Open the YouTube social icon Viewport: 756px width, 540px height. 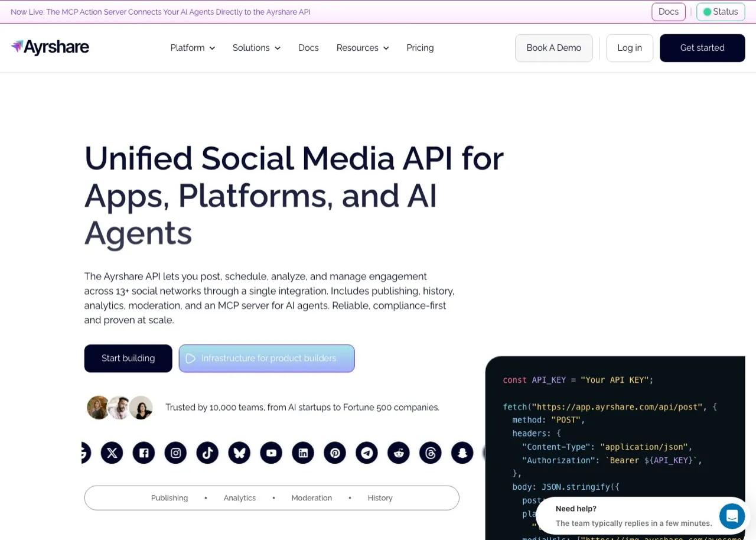271,453
